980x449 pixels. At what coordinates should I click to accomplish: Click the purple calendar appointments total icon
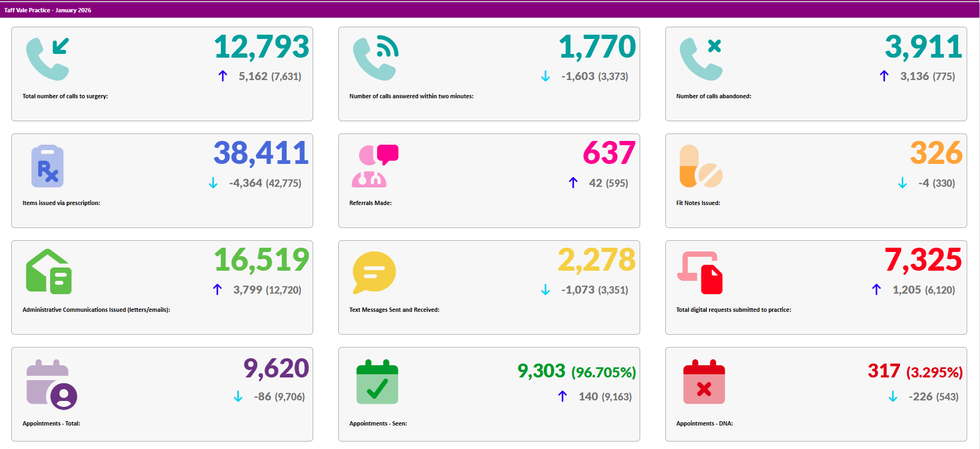click(x=51, y=384)
